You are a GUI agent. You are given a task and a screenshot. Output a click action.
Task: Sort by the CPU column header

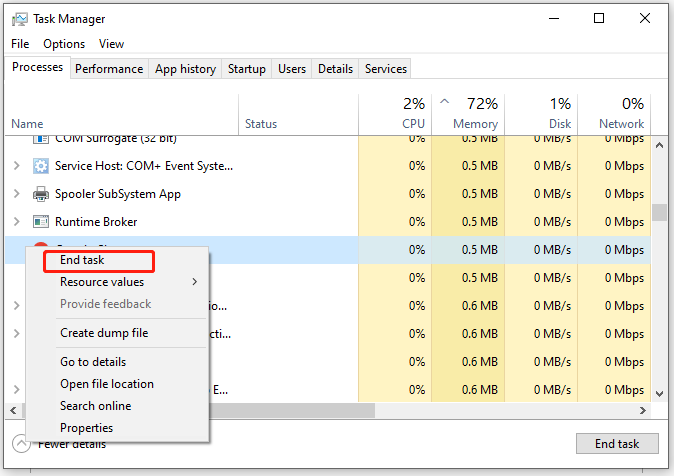395,115
